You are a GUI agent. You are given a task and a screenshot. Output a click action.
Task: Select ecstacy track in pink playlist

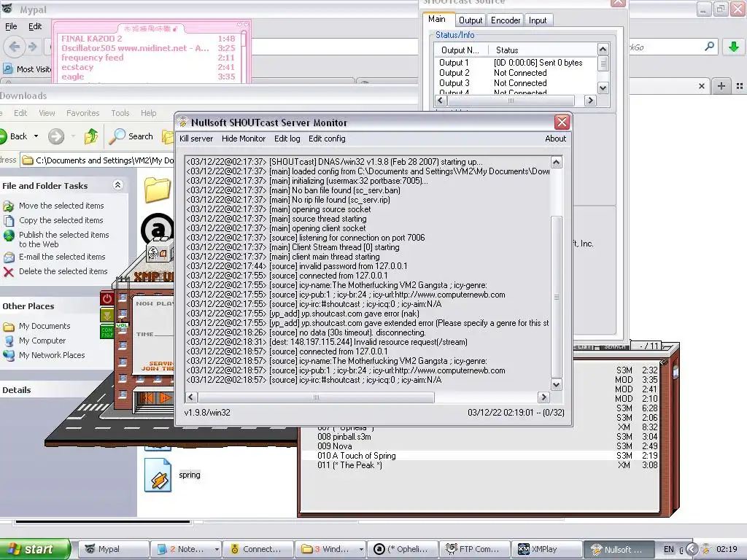pos(148,67)
